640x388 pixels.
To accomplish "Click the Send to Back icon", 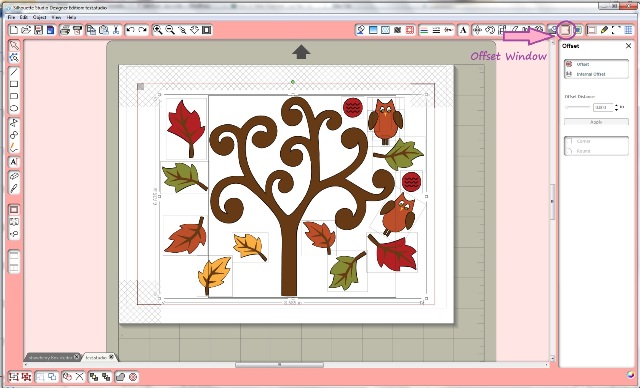I will [x=106, y=377].
